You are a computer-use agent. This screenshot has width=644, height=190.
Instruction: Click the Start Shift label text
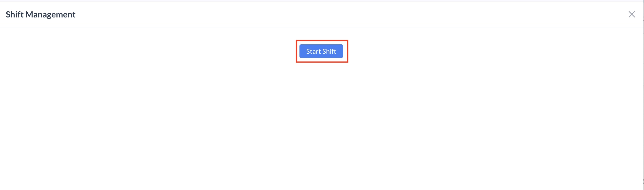[x=321, y=51]
